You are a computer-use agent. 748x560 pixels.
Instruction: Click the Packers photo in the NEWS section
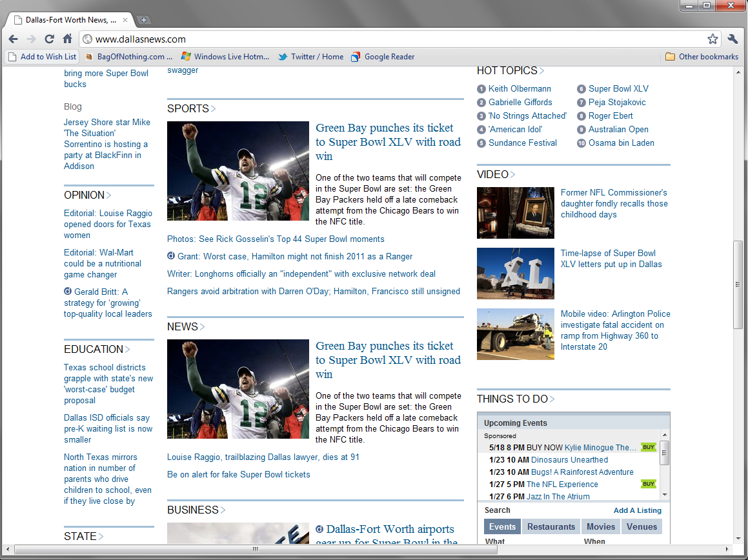click(238, 389)
